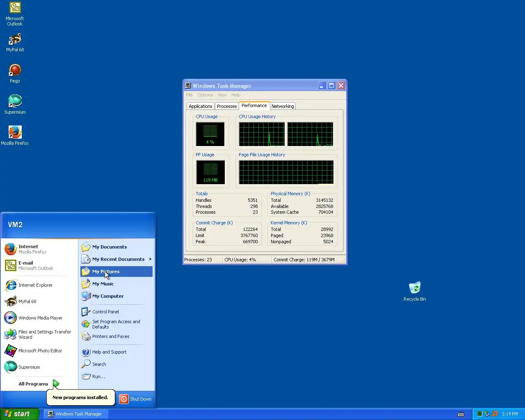Click the Start button

19,414
